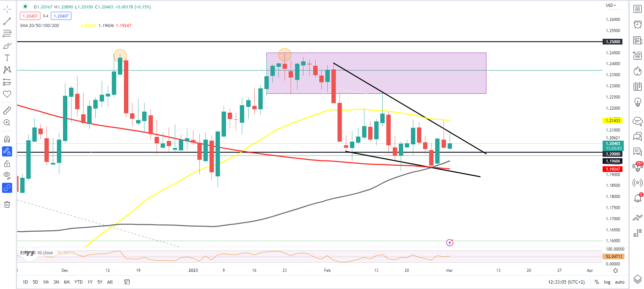Set the range to YTD
This screenshot has height=289, width=644.
[x=78, y=282]
